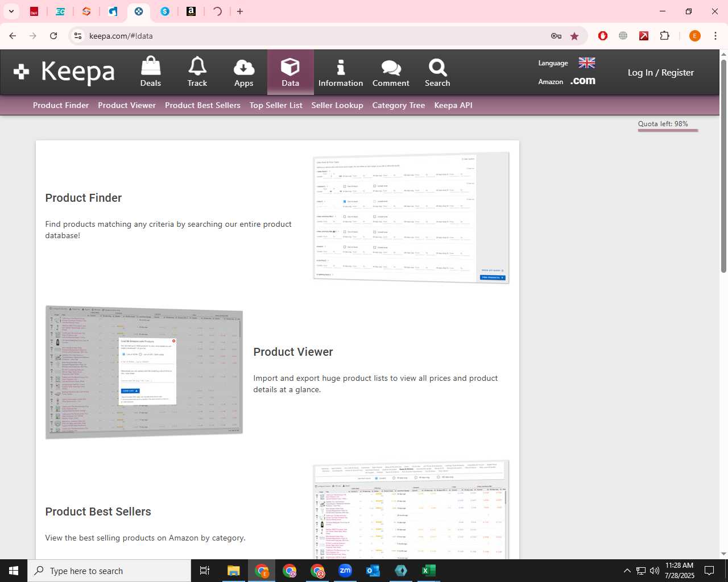Open the saved password key icon
Image resolution: width=728 pixels, height=582 pixels.
click(556, 36)
